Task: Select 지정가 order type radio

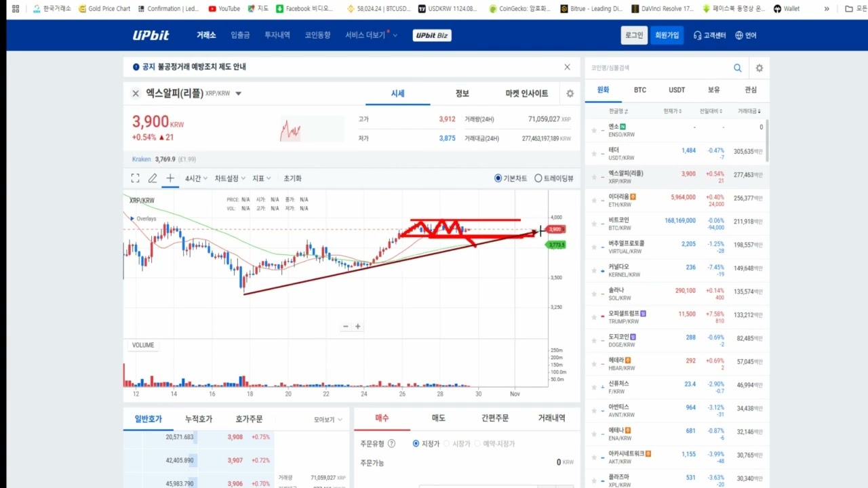Action: tap(416, 443)
